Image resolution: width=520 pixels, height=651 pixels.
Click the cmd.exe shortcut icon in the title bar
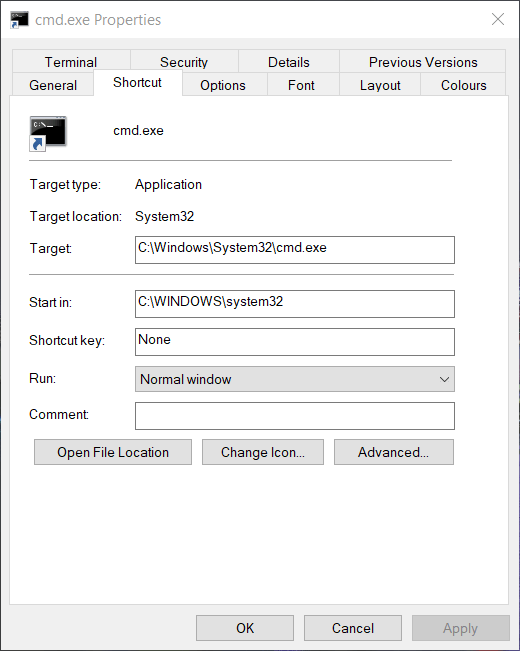pos(19,20)
